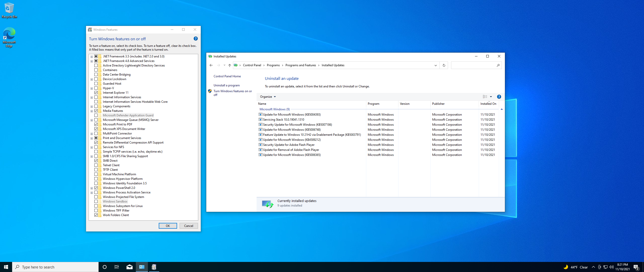
Task: Uncheck Internet Explorer 11 feature
Action: coord(96,93)
